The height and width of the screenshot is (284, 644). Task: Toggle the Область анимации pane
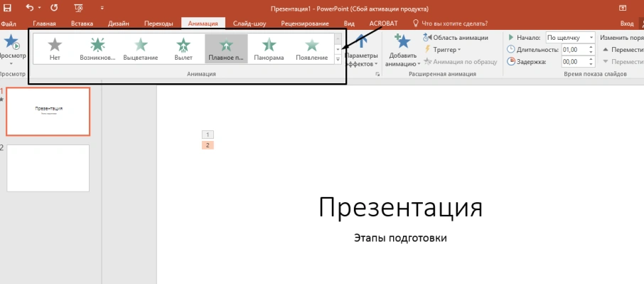pos(456,38)
